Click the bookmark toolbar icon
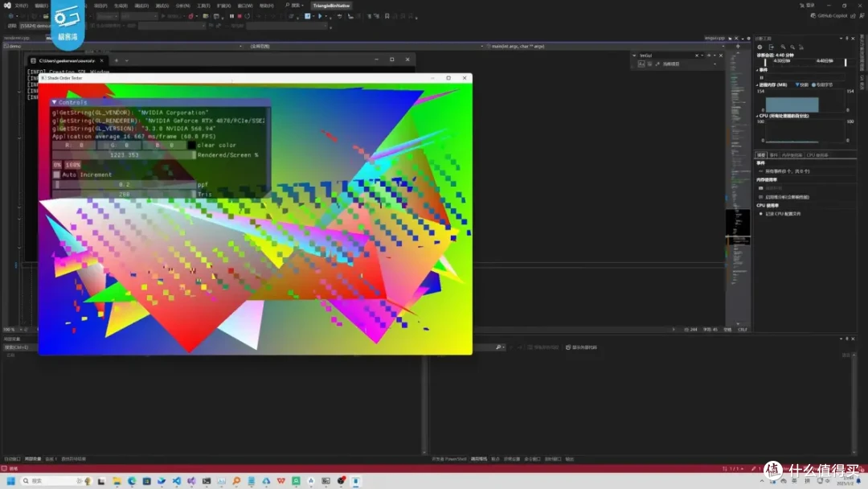The image size is (868, 489). pyautogui.click(x=387, y=16)
